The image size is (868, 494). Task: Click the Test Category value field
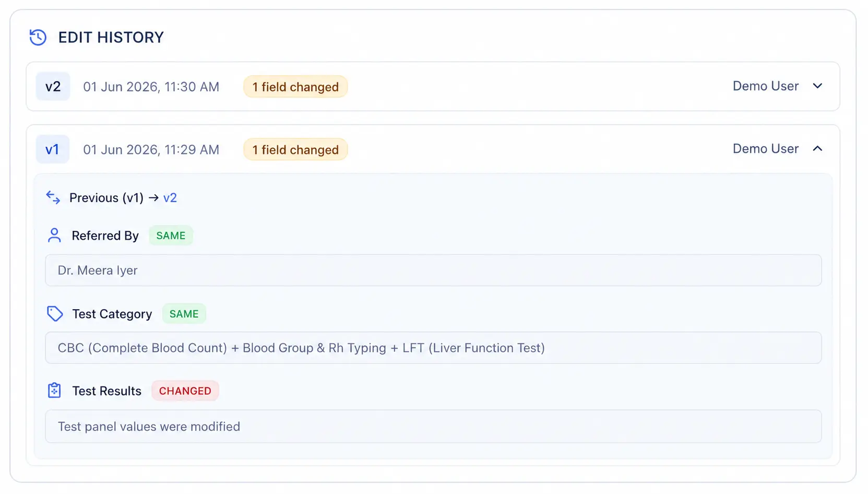click(x=433, y=348)
